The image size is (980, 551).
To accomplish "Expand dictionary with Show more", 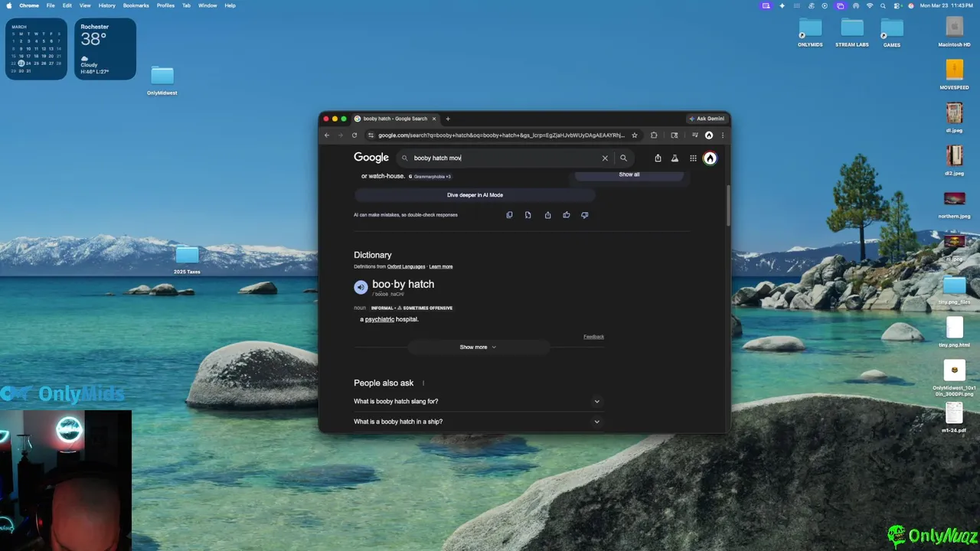I will [x=478, y=347].
